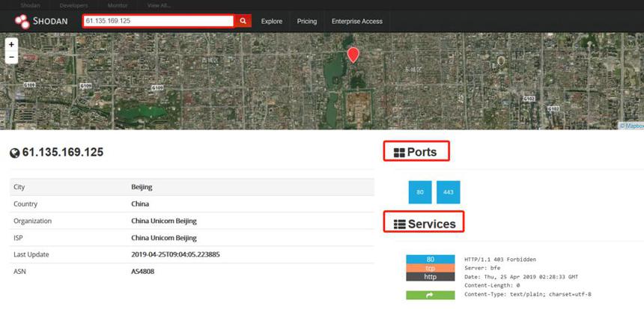Click the Shodan logo icon
The image size is (644, 309).
tap(22, 22)
